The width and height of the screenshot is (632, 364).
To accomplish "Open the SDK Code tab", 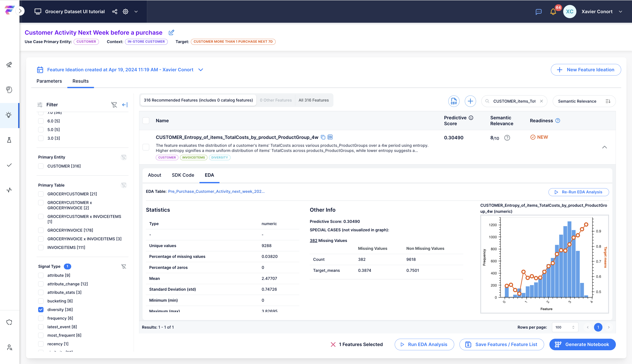I will [x=183, y=175].
